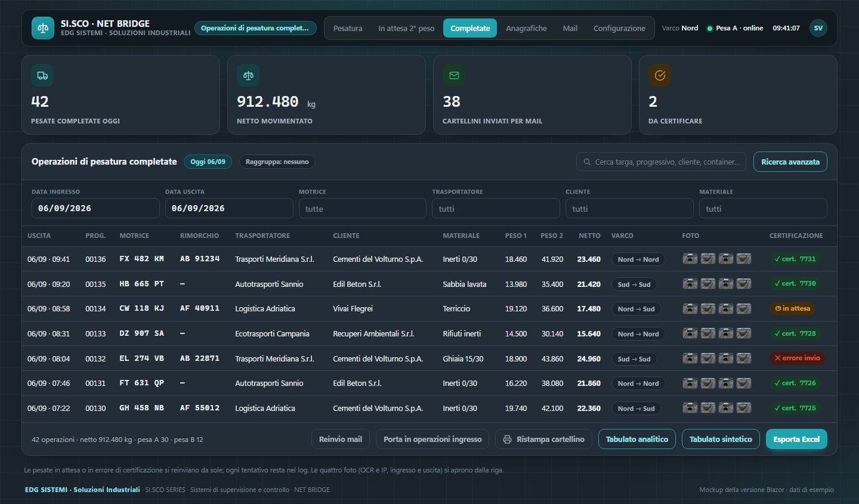859x504 pixels.
Task: Switch to the Pesatura tab
Action: point(348,28)
